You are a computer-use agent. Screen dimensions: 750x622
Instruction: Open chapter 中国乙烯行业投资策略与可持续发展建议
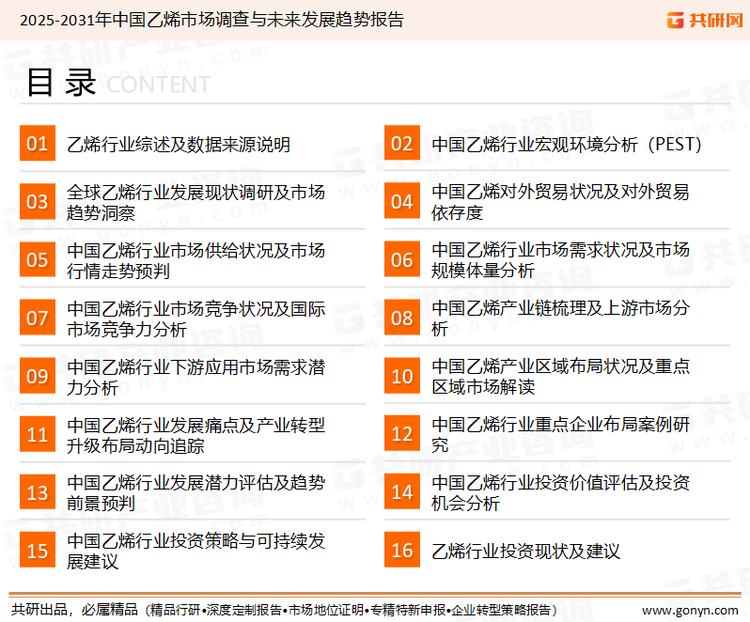pyautogui.click(x=196, y=551)
